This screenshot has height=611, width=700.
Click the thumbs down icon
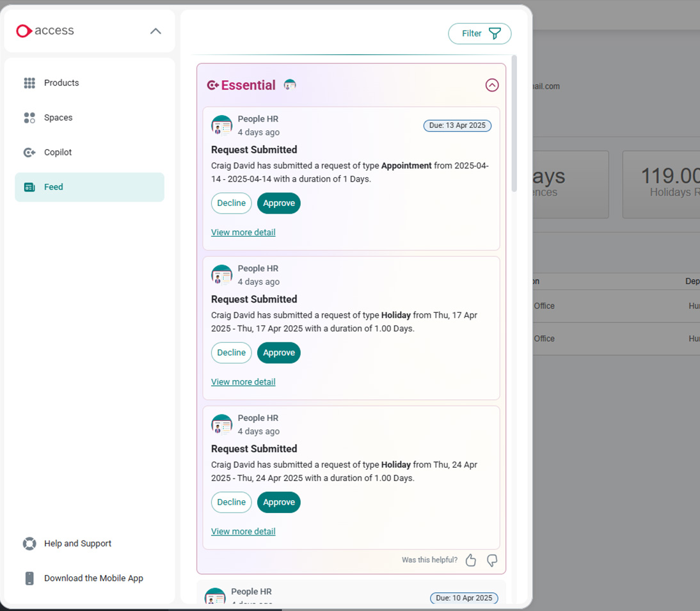pyautogui.click(x=492, y=560)
